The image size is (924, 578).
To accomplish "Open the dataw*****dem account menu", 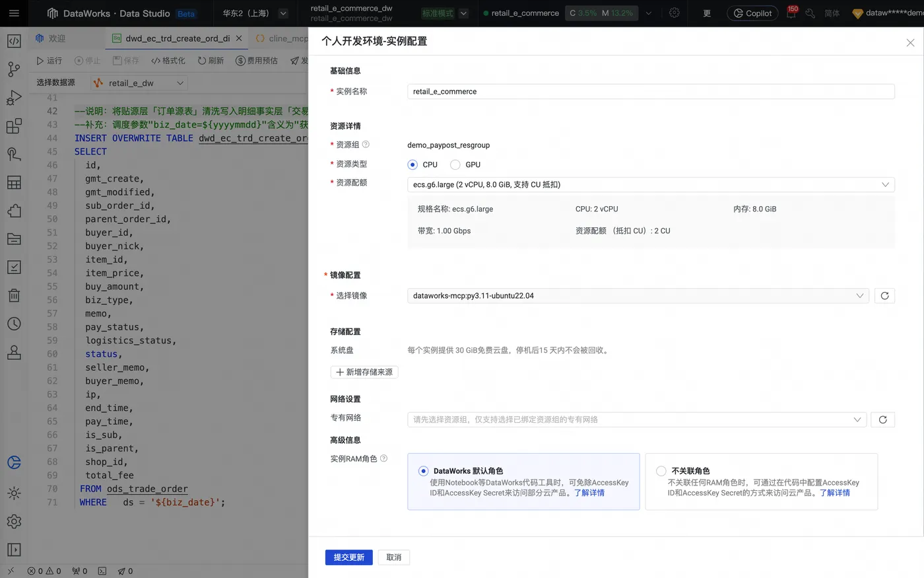I will (x=888, y=13).
